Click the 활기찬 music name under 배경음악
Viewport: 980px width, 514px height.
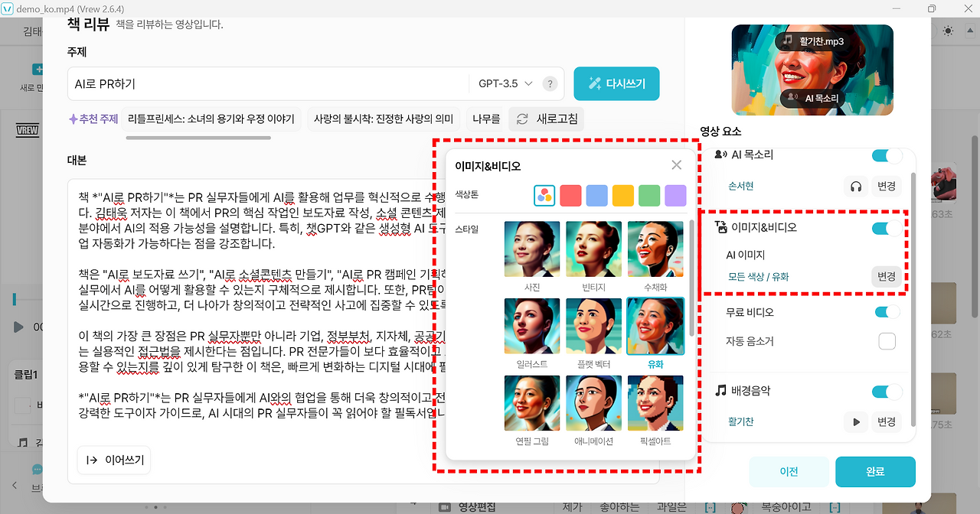(x=741, y=421)
